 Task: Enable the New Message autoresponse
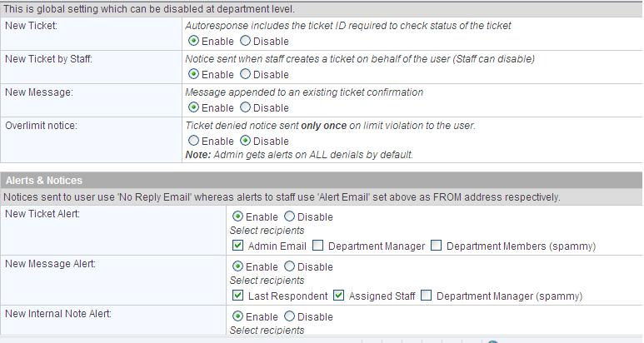point(193,107)
